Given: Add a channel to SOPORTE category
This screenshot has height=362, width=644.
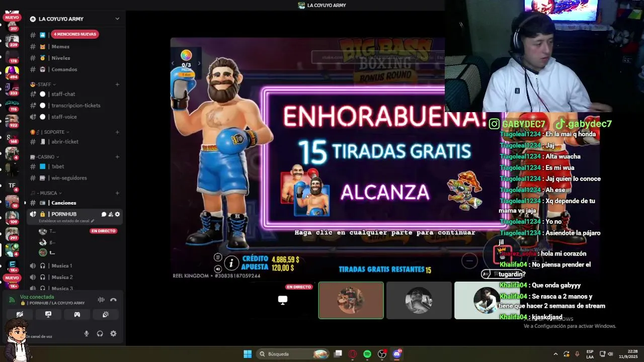Looking at the screenshot, I should coord(117,132).
